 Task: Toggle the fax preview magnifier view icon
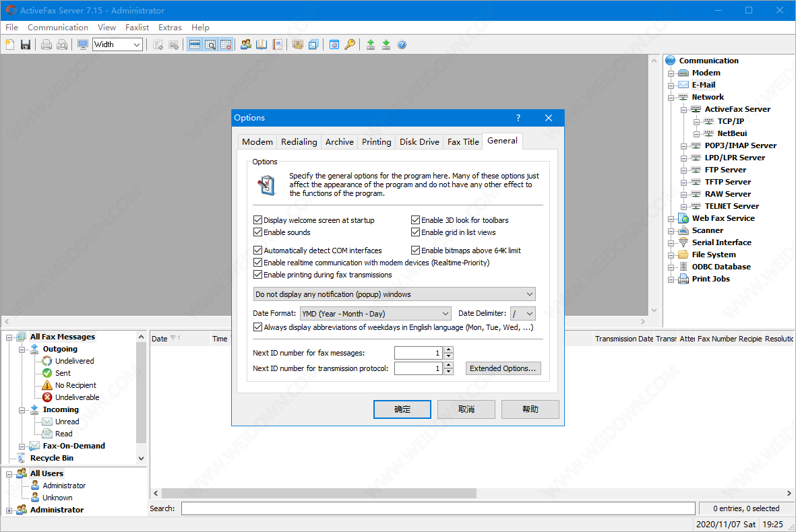click(210, 44)
